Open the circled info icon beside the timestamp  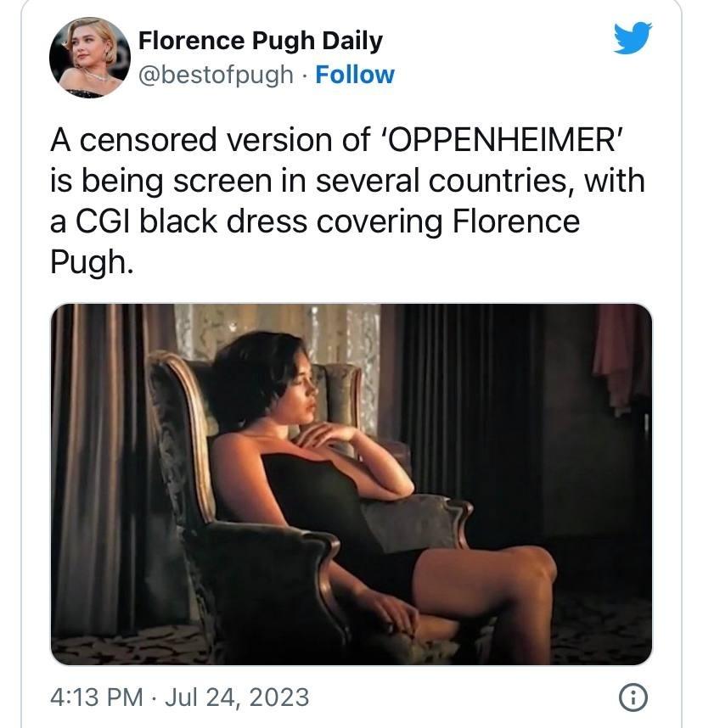click(x=633, y=697)
